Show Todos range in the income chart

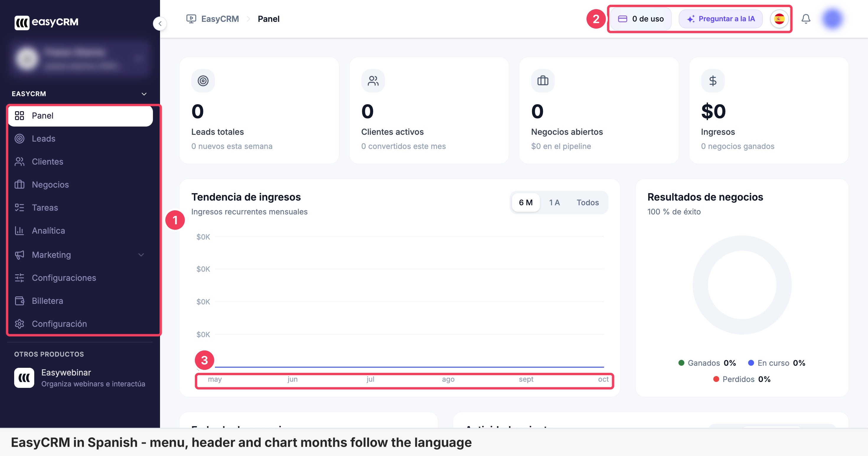tap(587, 203)
